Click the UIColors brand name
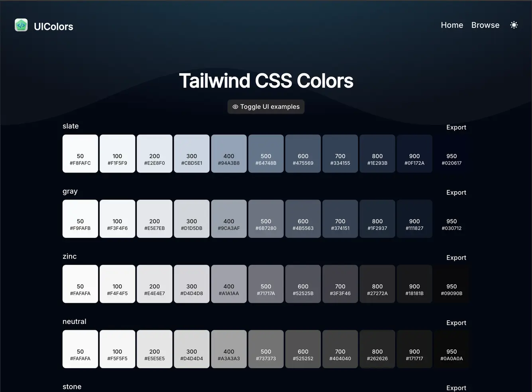Viewport: 532px width, 392px height. click(53, 27)
